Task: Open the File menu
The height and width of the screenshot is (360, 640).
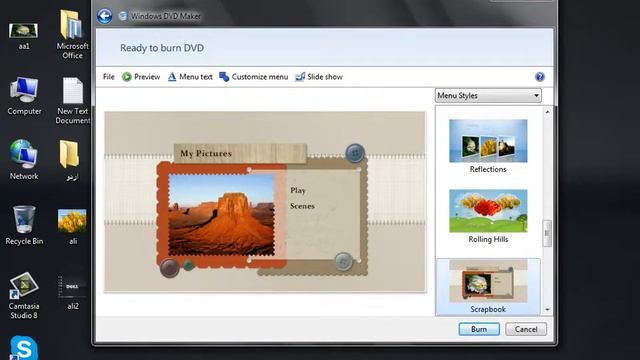Action: 109,77
